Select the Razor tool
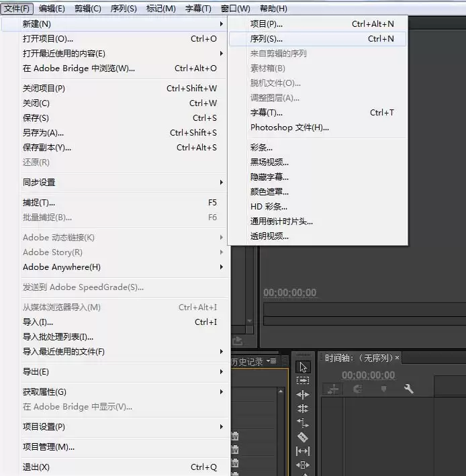 pyautogui.click(x=303, y=437)
